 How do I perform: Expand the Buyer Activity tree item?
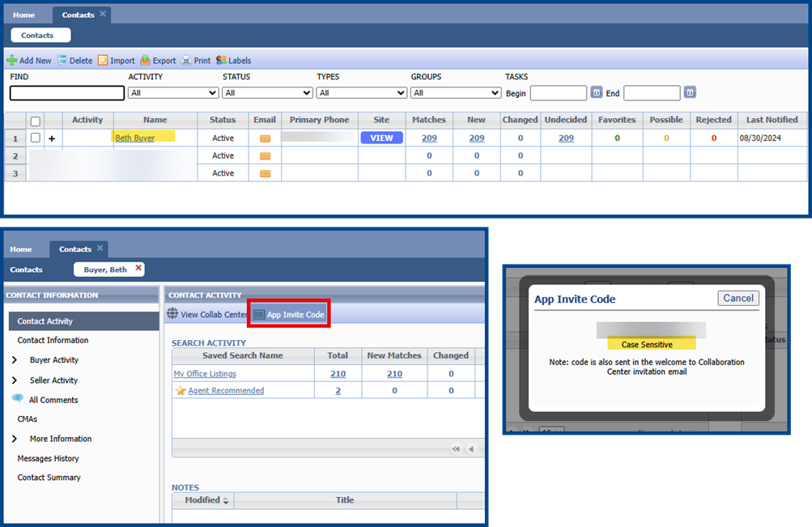(x=15, y=360)
